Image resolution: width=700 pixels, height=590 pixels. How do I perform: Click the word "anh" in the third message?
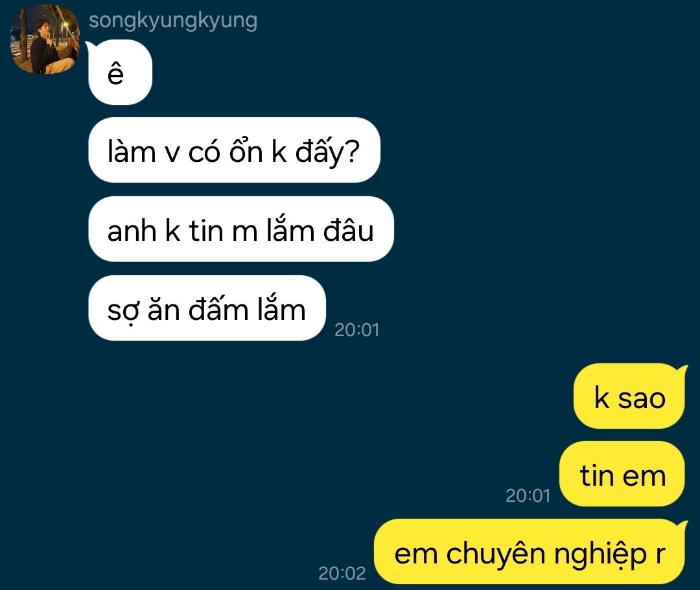(132, 231)
